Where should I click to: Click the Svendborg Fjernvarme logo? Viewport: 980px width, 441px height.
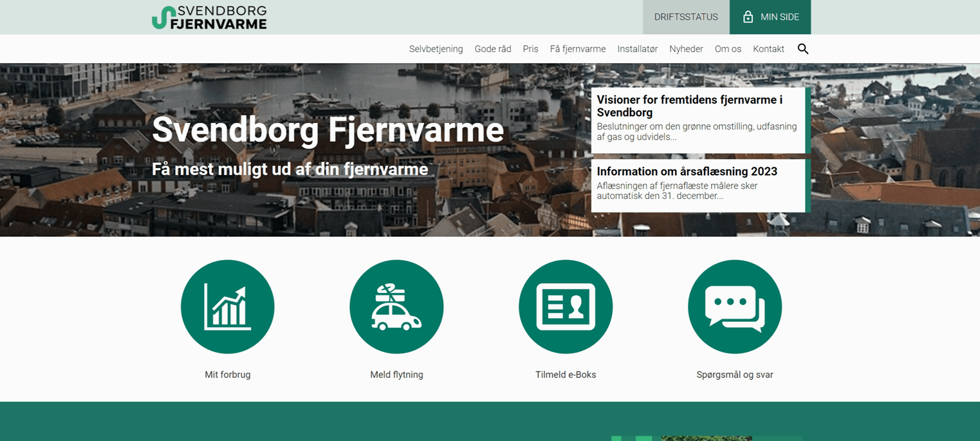point(209,17)
